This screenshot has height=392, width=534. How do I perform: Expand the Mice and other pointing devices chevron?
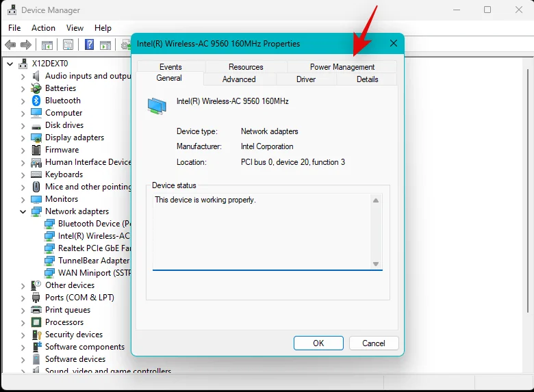[23, 187]
